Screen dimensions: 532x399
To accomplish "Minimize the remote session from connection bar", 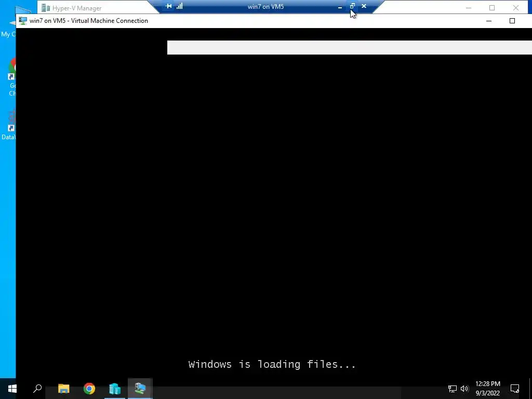I will [x=340, y=6].
